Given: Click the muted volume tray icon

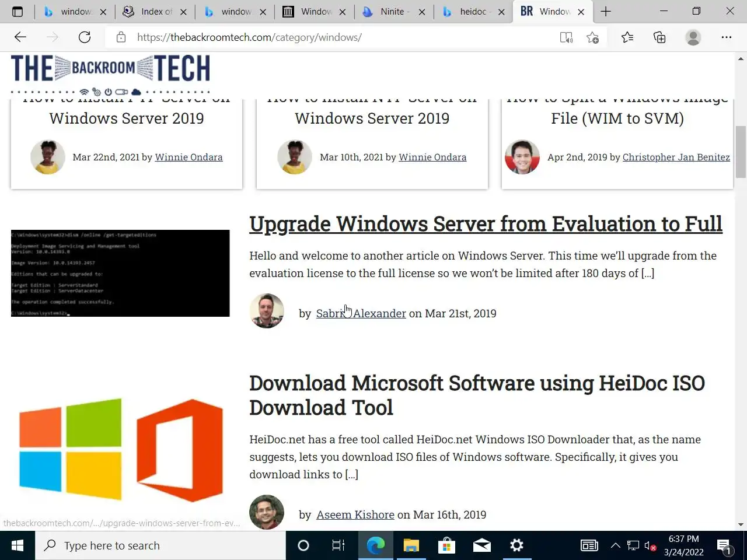Looking at the screenshot, I should [650, 546].
